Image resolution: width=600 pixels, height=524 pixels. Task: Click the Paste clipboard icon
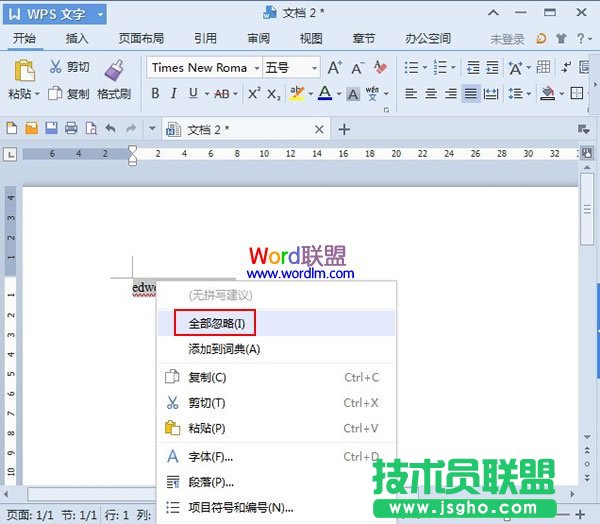coord(24,71)
